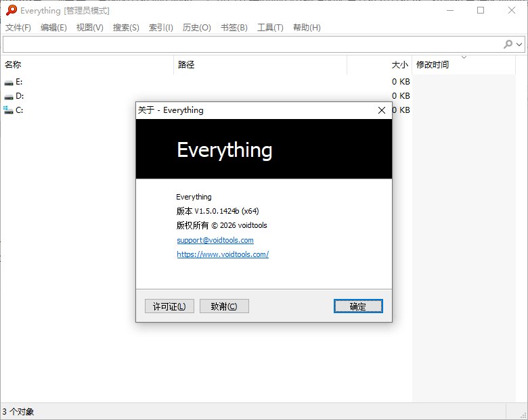Viewport: 528px width, 420px height.
Task: Maximize the Everything main window
Action: click(x=481, y=10)
